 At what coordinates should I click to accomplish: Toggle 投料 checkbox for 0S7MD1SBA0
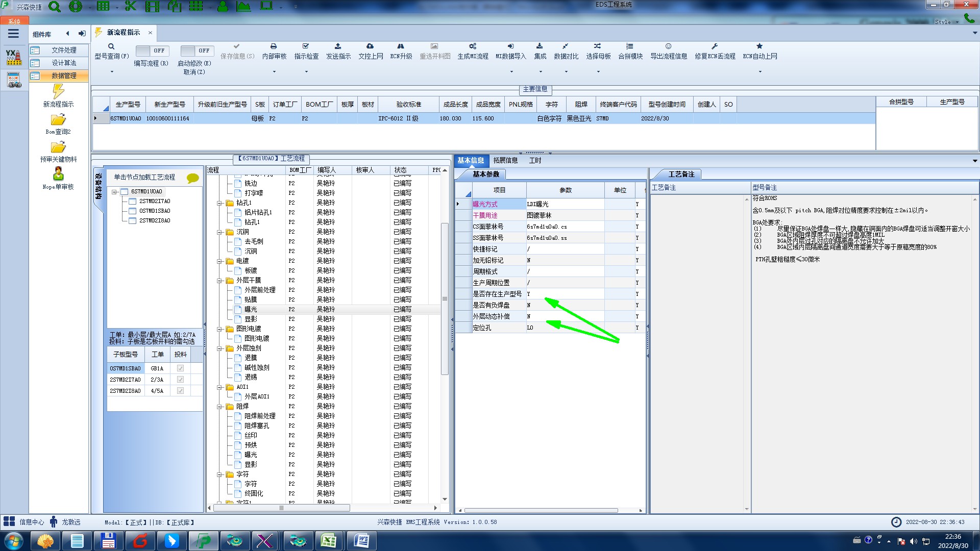[180, 368]
